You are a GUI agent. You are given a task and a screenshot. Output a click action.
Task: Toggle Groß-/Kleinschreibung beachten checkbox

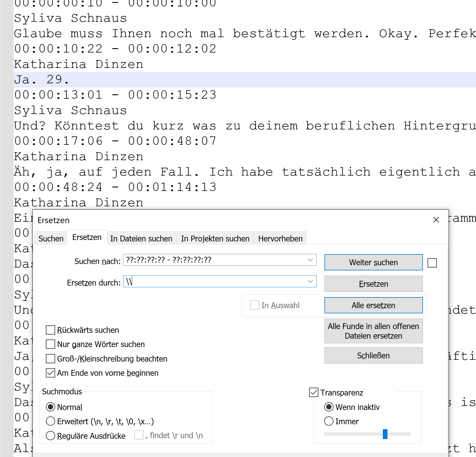tap(51, 359)
